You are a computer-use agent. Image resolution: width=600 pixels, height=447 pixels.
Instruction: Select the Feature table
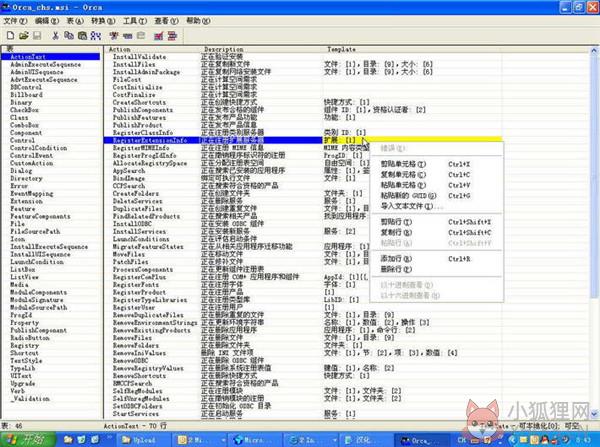[23, 209]
